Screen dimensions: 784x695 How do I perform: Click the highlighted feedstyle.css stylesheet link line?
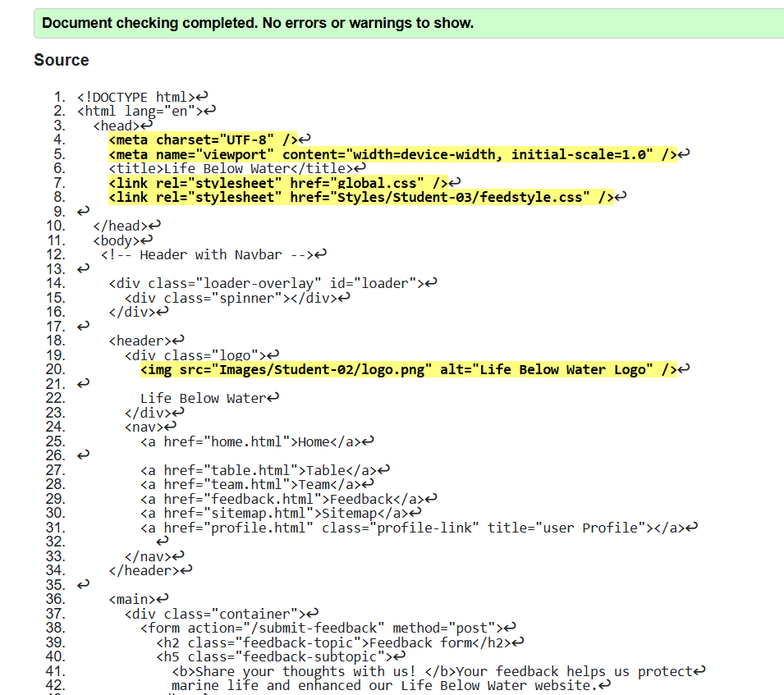pyautogui.click(x=360, y=197)
